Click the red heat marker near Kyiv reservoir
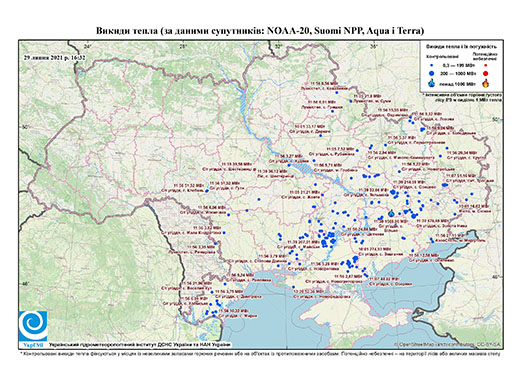Screen dimensions: 520x368 tap(255, 169)
